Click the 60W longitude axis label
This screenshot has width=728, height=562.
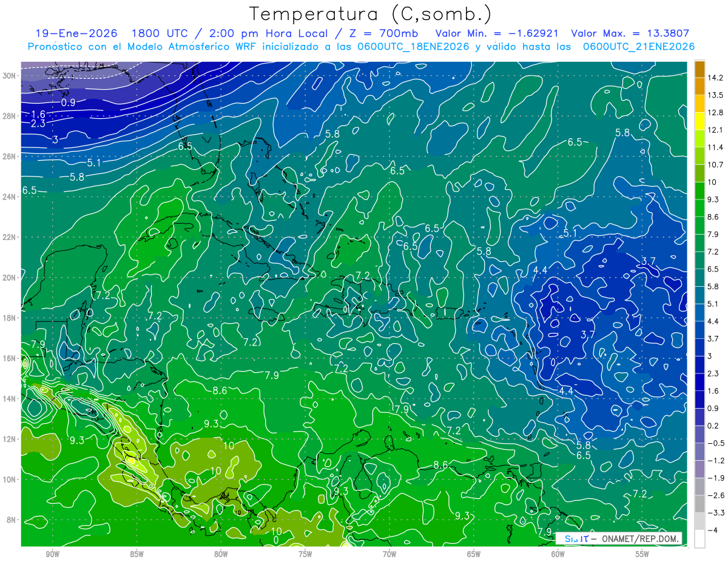tap(558, 554)
